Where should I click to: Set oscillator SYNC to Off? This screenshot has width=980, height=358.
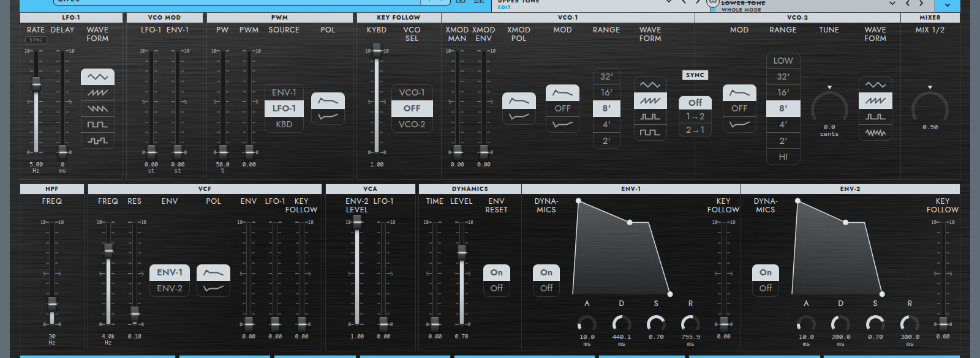point(695,103)
